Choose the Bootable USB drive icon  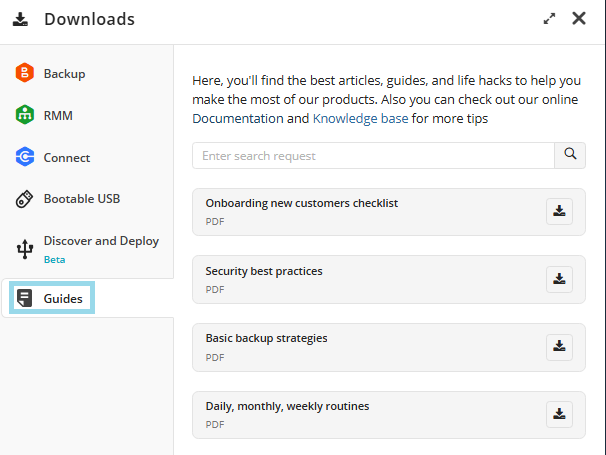[25, 199]
